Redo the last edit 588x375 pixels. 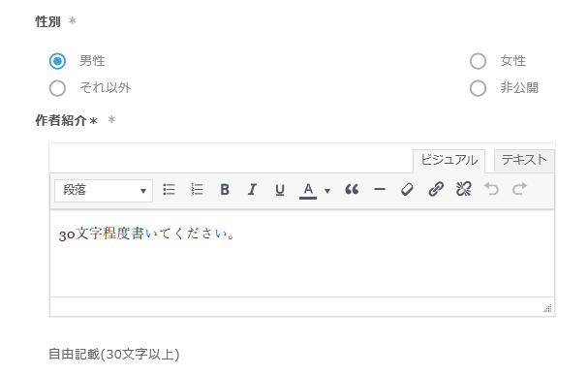click(520, 189)
